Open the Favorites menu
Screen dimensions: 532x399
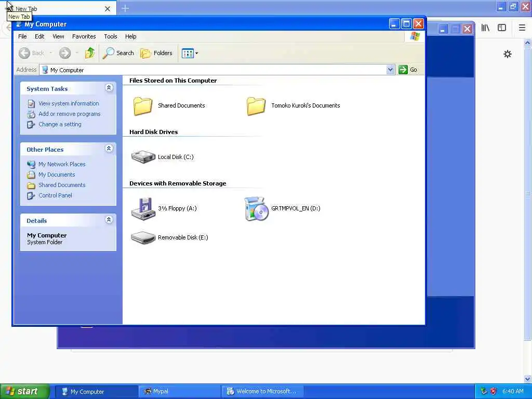click(x=84, y=36)
